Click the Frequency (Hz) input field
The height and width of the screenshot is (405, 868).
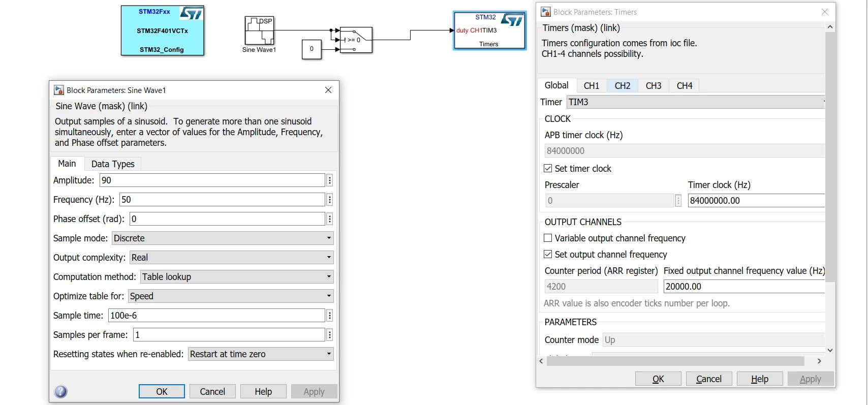(222, 200)
